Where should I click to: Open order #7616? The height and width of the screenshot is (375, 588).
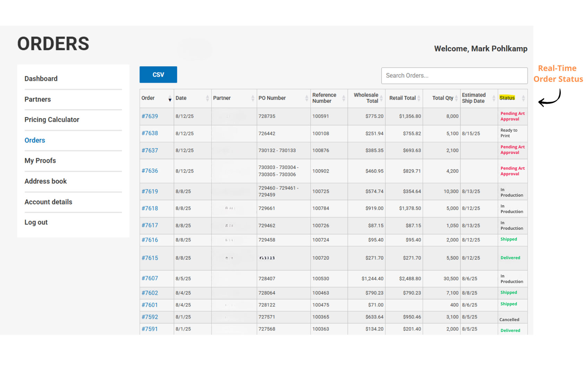pyautogui.click(x=150, y=240)
